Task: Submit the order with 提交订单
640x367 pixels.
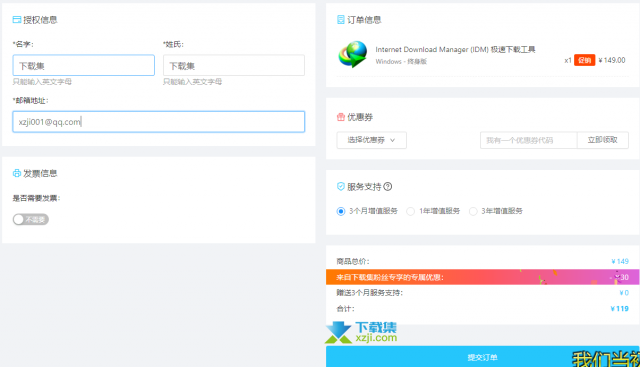Action: (482, 357)
